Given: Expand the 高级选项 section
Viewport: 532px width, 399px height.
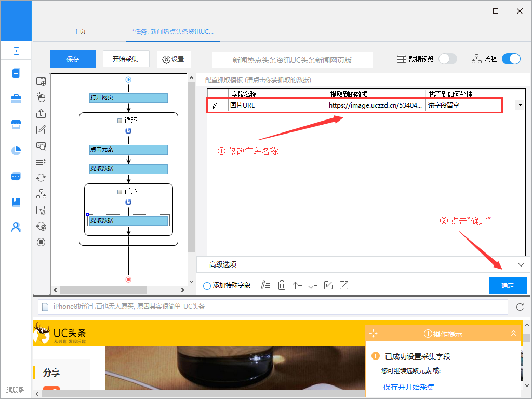Looking at the screenshot, I should pos(521,264).
